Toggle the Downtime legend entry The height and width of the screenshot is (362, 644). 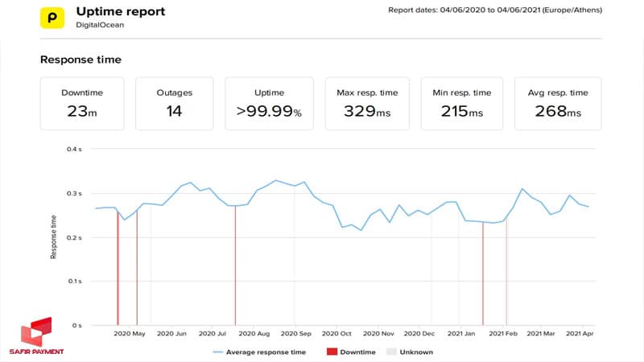(349, 352)
